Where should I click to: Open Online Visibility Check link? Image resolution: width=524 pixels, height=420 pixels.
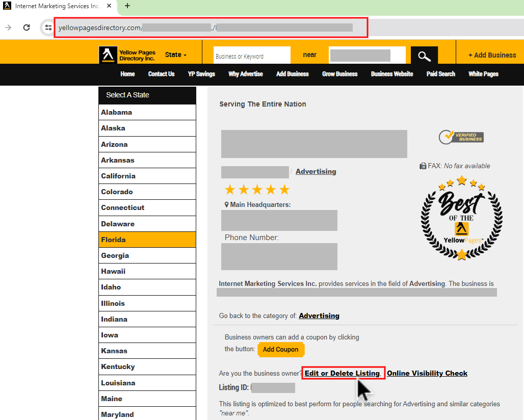click(427, 373)
